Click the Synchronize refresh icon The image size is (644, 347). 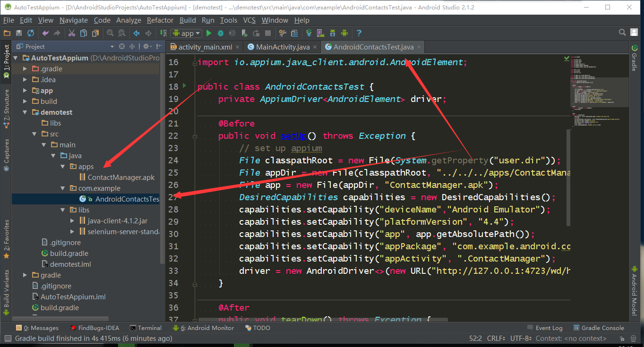[x=31, y=33]
